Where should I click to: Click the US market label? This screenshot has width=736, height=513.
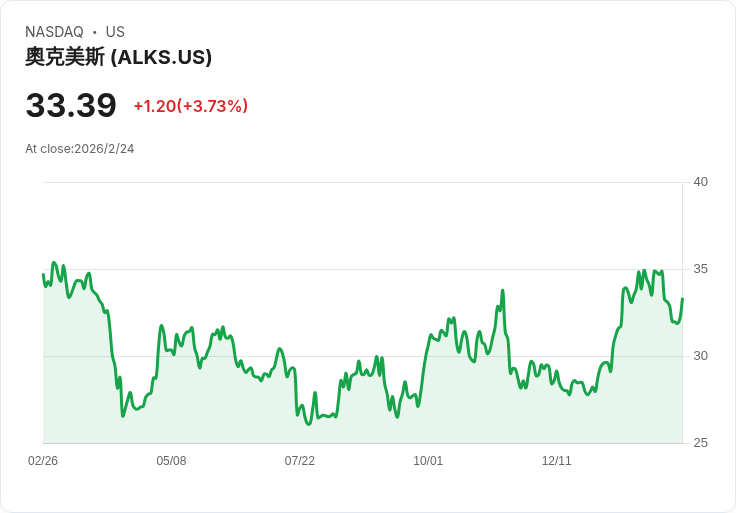click(x=115, y=32)
